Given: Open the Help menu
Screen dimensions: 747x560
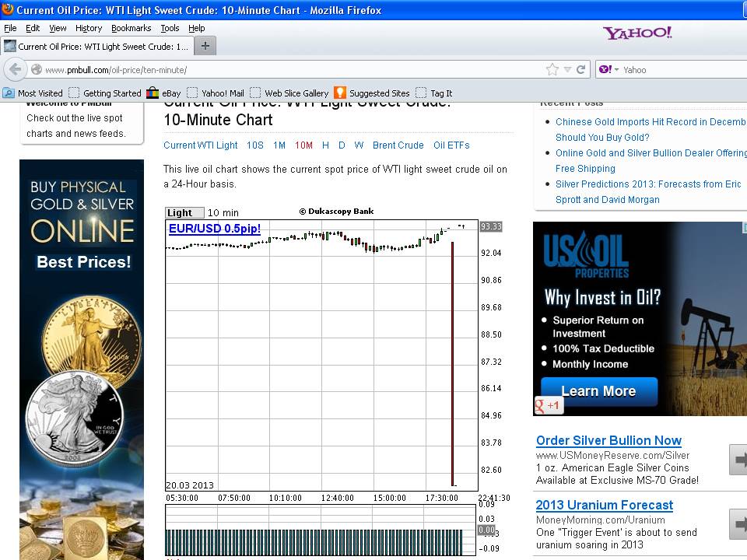Looking at the screenshot, I should point(196,28).
